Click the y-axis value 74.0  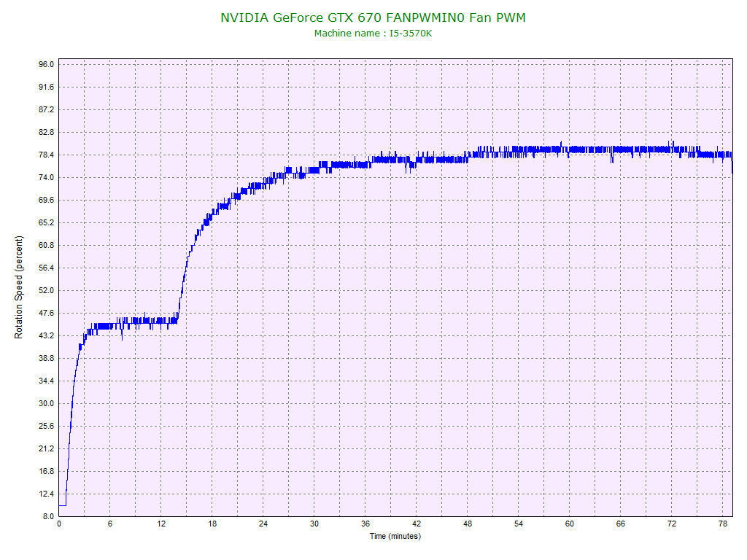(x=46, y=178)
